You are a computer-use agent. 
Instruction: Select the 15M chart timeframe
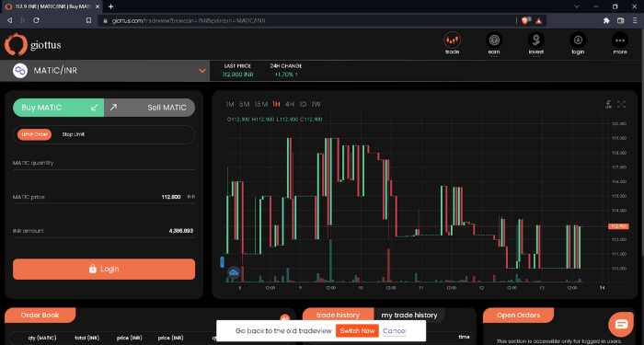260,104
